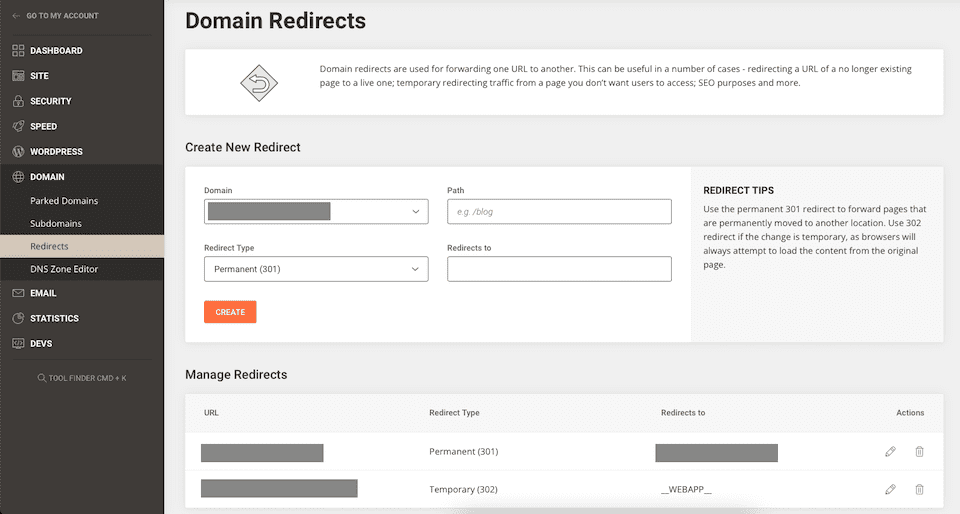Viewport: 960px width, 514px height.
Task: Click the Email envelope icon
Action: [18, 294]
